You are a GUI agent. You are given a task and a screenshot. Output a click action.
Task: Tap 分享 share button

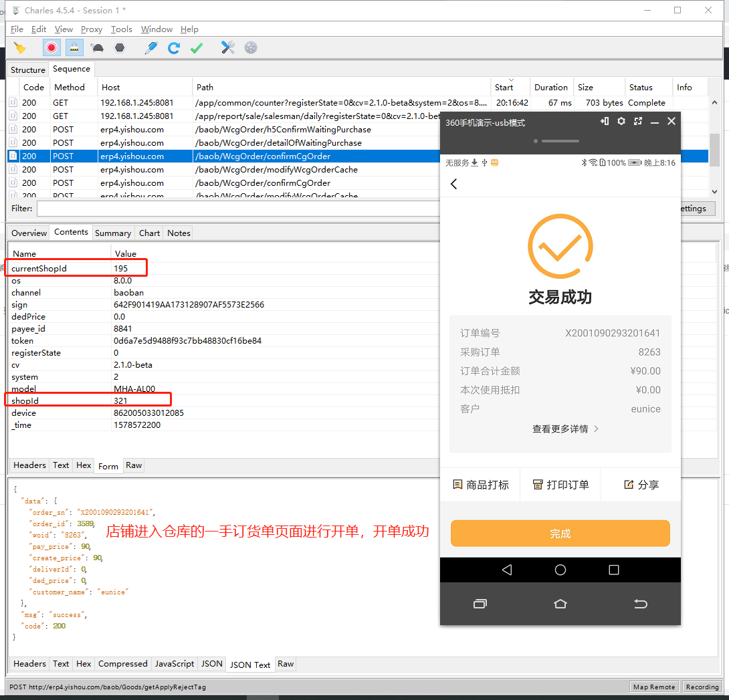tap(641, 485)
